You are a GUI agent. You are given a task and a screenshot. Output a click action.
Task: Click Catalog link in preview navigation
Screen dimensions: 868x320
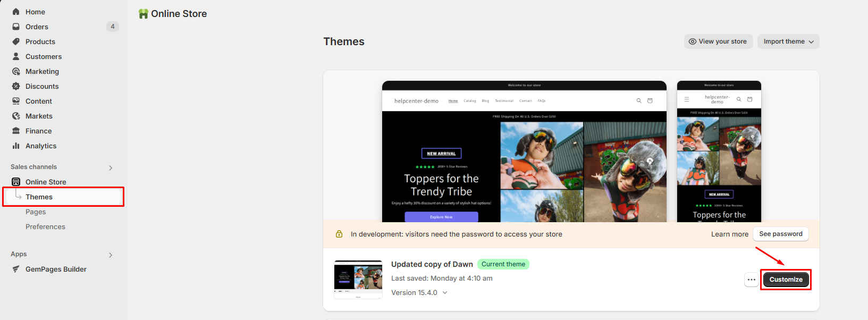coord(470,100)
